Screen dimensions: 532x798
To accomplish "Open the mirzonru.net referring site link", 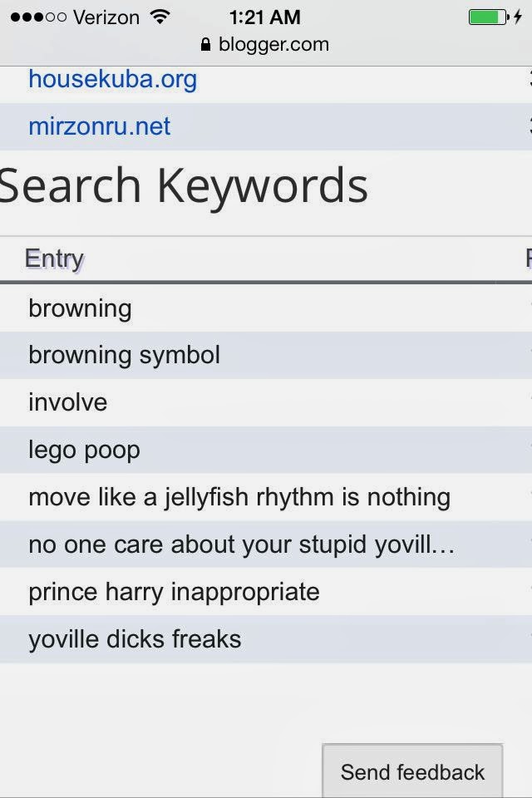I will (x=99, y=127).
